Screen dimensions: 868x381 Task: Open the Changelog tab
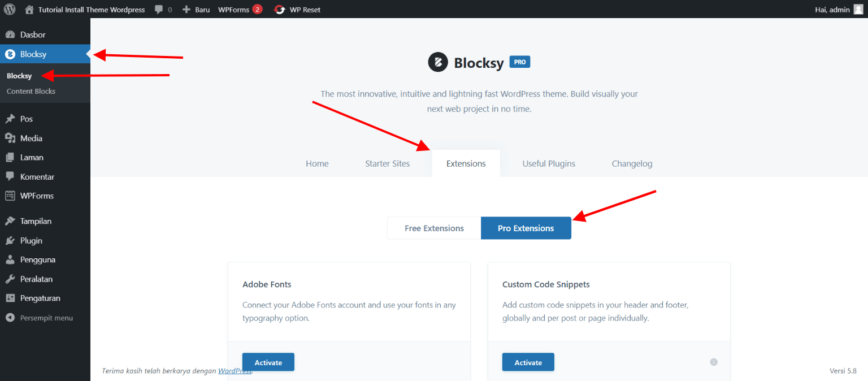point(632,163)
